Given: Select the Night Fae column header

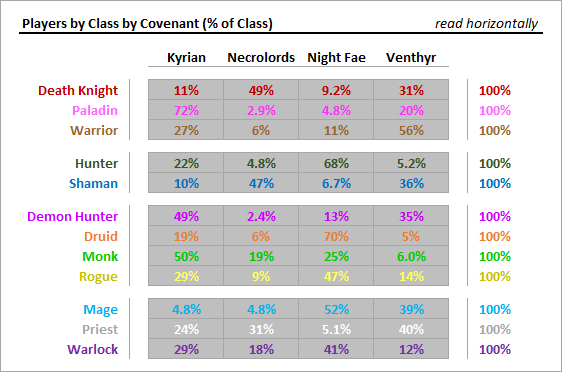Looking at the screenshot, I should click(336, 57).
